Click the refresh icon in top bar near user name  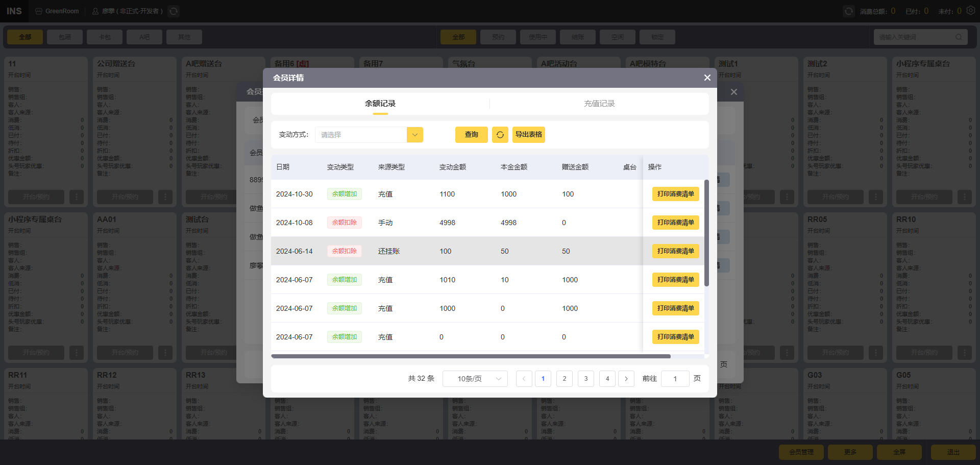174,11
